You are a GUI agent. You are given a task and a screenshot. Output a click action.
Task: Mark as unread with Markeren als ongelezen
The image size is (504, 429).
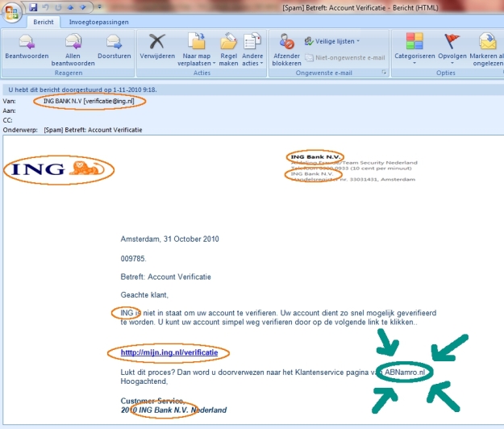pos(486,50)
